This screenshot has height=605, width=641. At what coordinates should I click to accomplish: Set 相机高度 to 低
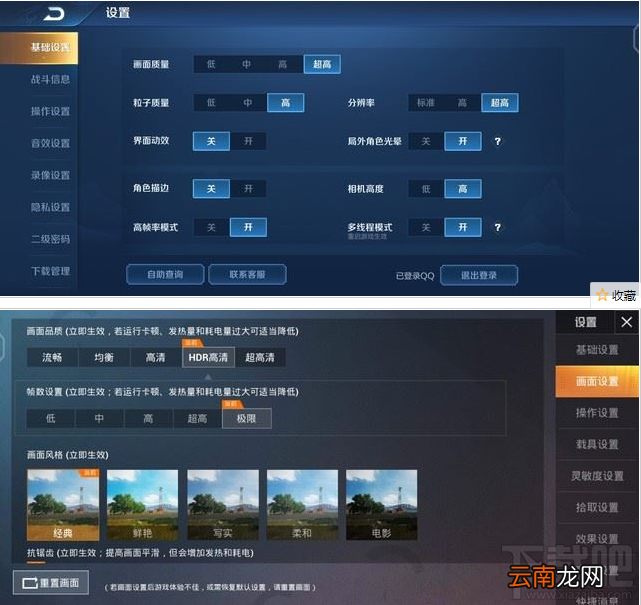point(426,188)
